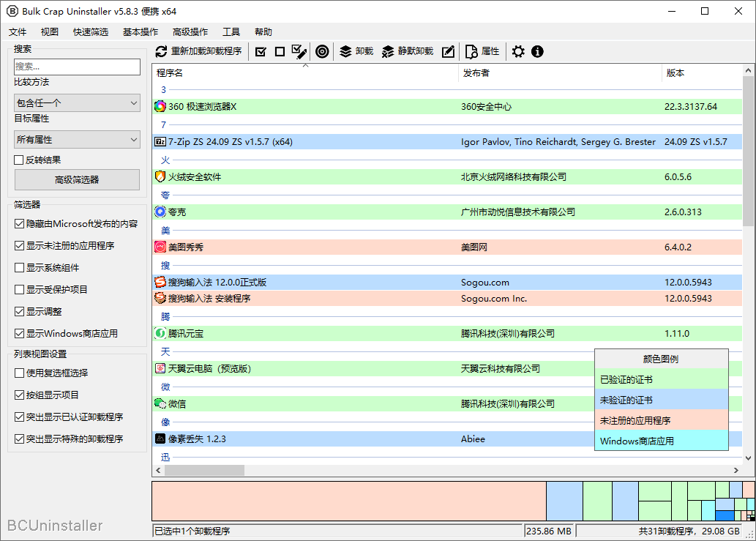This screenshot has width=756, height=541.
Task: Open settings via the gear icon
Action: pyautogui.click(x=518, y=51)
